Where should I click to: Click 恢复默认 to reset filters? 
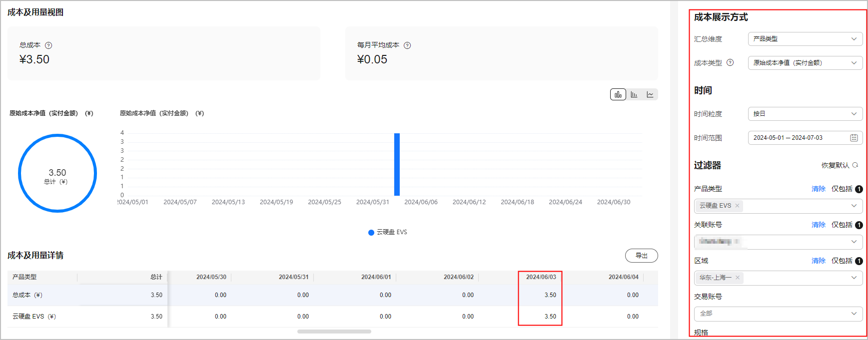pyautogui.click(x=835, y=165)
